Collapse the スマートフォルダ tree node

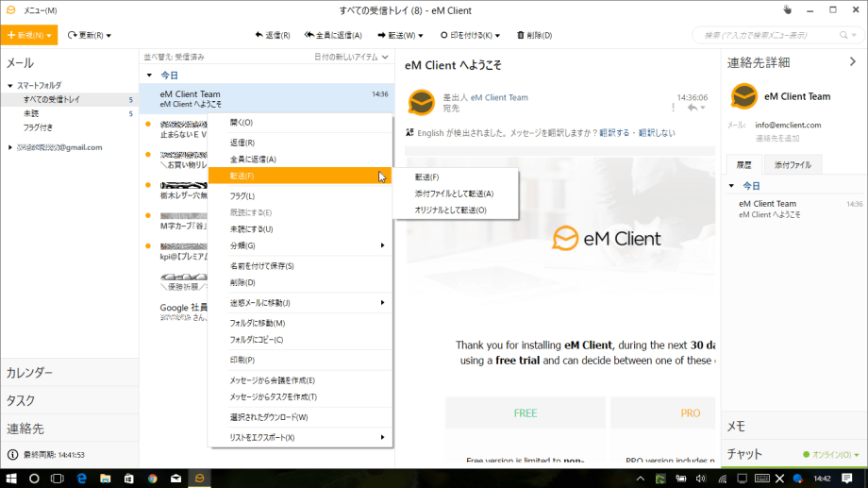tap(10, 85)
